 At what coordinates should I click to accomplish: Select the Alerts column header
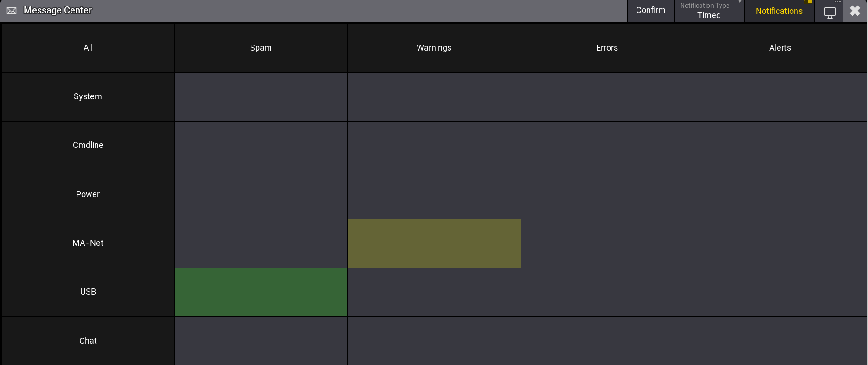(x=780, y=48)
